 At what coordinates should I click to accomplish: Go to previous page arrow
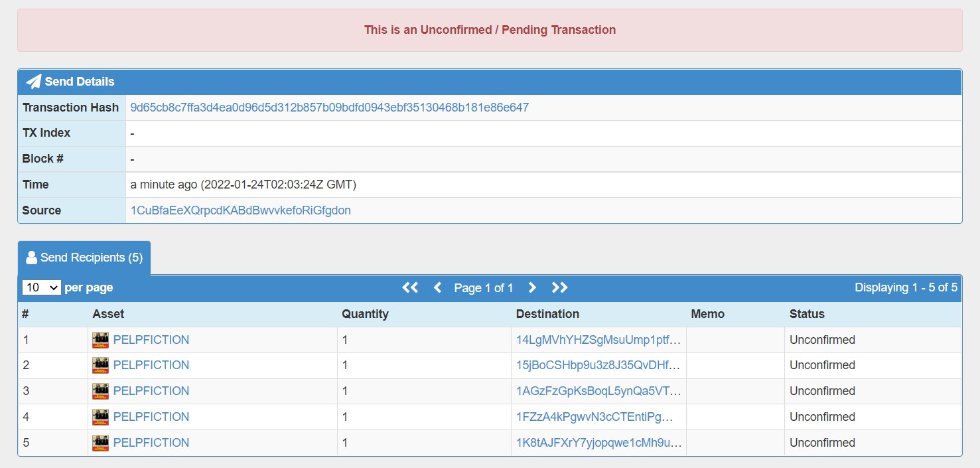pyautogui.click(x=437, y=287)
